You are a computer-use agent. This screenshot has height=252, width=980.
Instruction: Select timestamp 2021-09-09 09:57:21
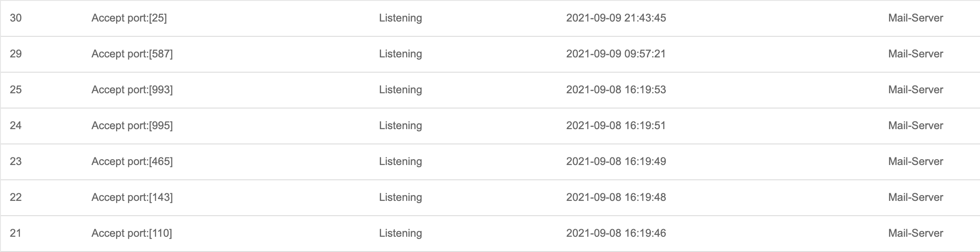(616, 54)
